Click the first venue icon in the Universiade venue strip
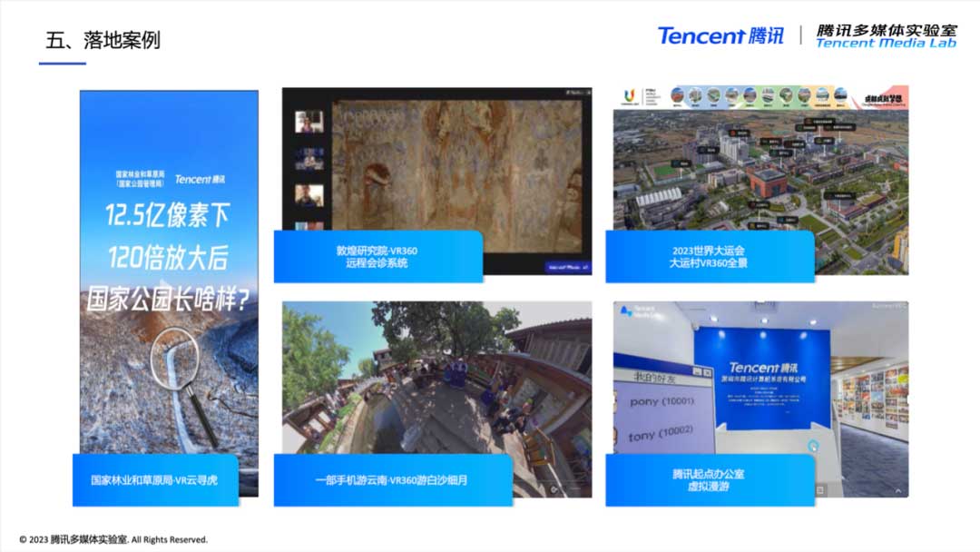The width and height of the screenshot is (980, 552). click(x=678, y=94)
